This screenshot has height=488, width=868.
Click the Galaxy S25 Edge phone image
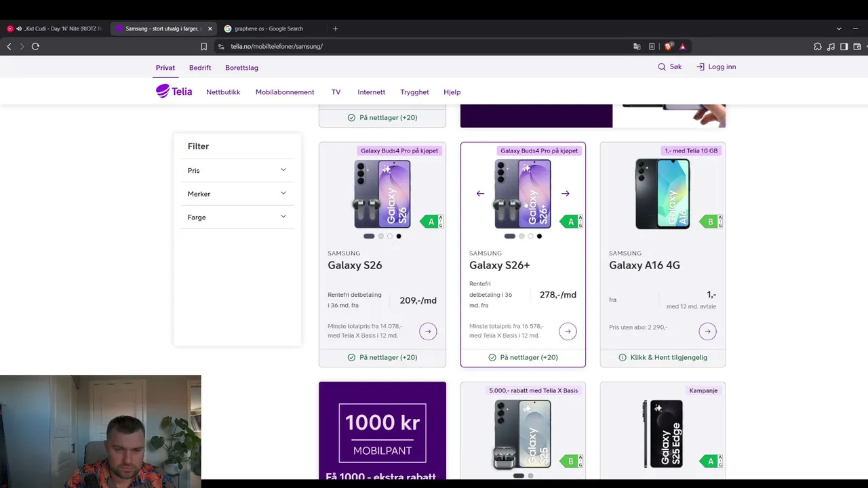tap(663, 434)
